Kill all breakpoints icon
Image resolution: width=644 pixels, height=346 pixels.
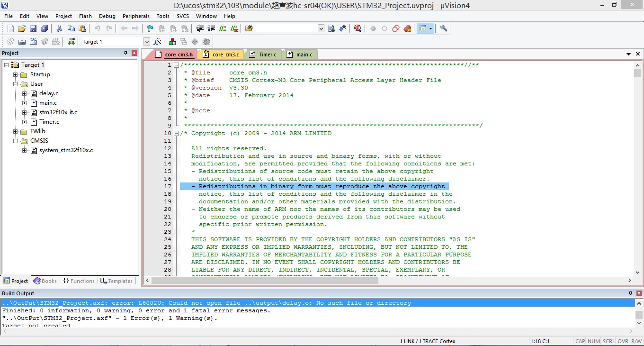(407, 28)
